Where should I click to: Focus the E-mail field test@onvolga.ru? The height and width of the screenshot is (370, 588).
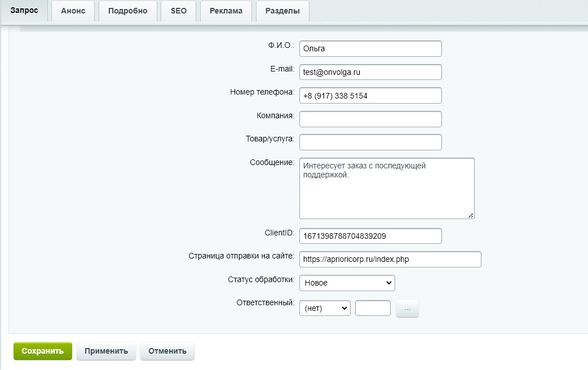coord(370,72)
